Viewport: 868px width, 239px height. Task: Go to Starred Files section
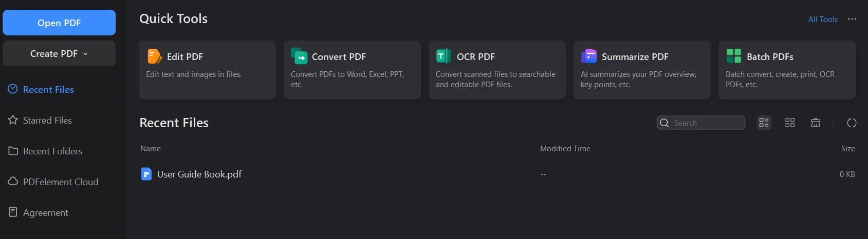click(x=47, y=121)
